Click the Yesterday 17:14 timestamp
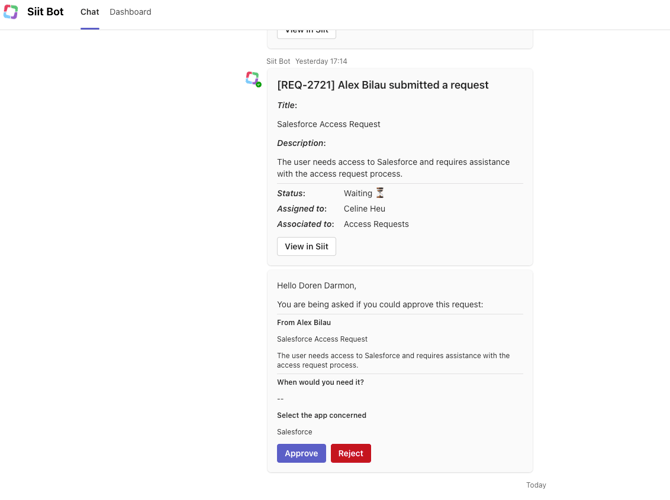Screen dimensions: 670x500 321,61
